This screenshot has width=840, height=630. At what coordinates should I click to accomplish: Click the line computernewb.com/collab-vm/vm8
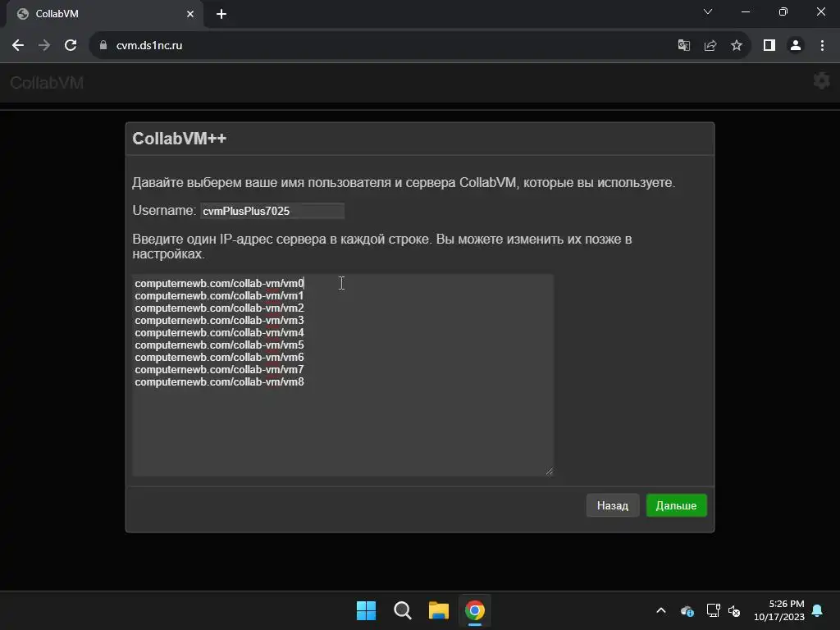[219, 382]
